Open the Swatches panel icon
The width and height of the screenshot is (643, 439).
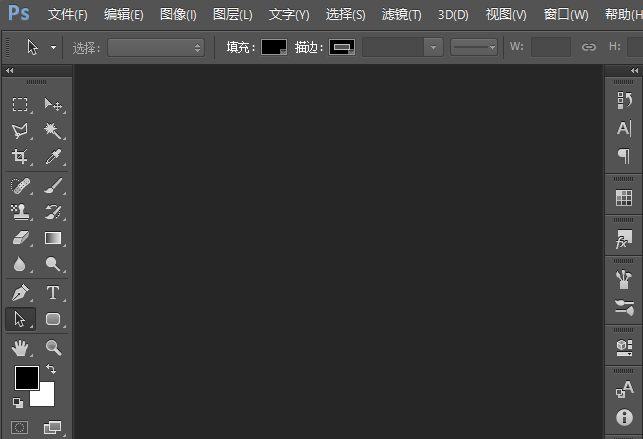pyautogui.click(x=624, y=198)
